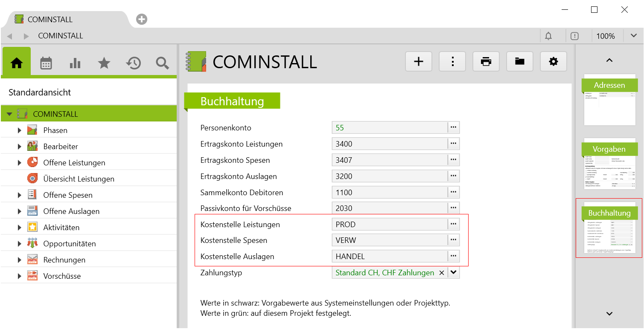Open the zoom level dropdown chevron
This screenshot has width=644, height=329.
[x=633, y=36]
